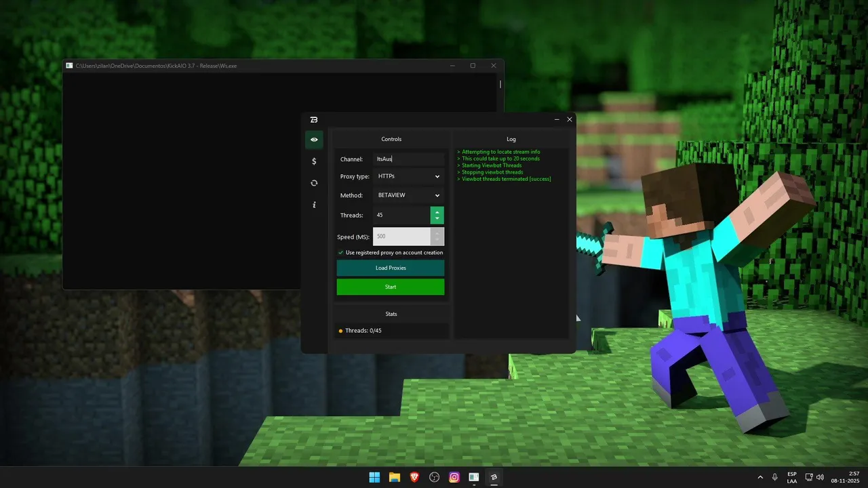Minimize the Ws.exe console window
This screenshot has width=868, height=488.
[x=452, y=66]
